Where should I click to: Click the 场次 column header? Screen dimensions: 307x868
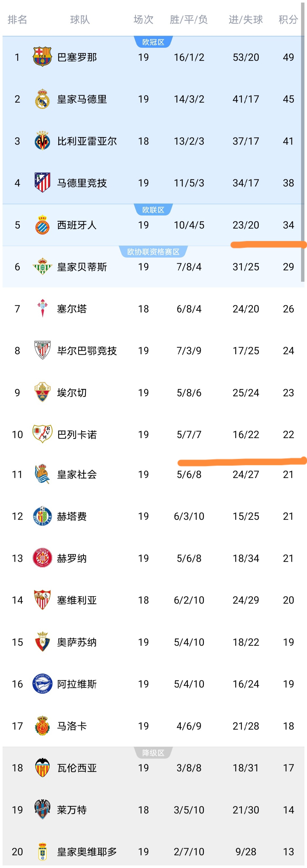click(x=143, y=20)
